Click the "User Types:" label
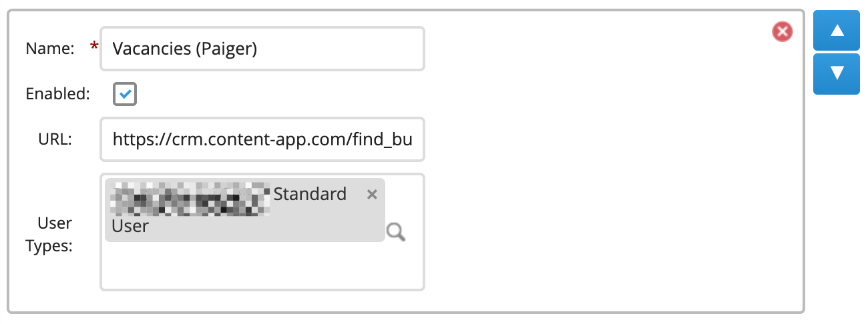868x324 pixels. coord(49,234)
